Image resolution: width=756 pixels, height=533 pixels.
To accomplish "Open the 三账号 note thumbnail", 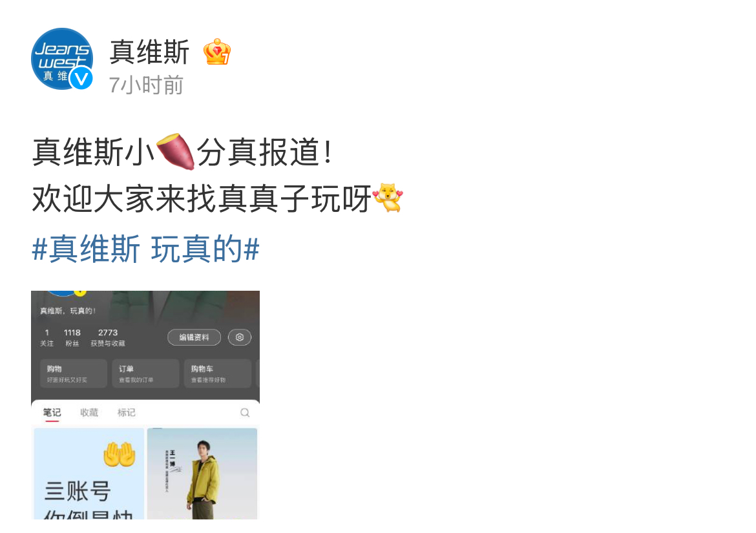I will tap(89, 474).
